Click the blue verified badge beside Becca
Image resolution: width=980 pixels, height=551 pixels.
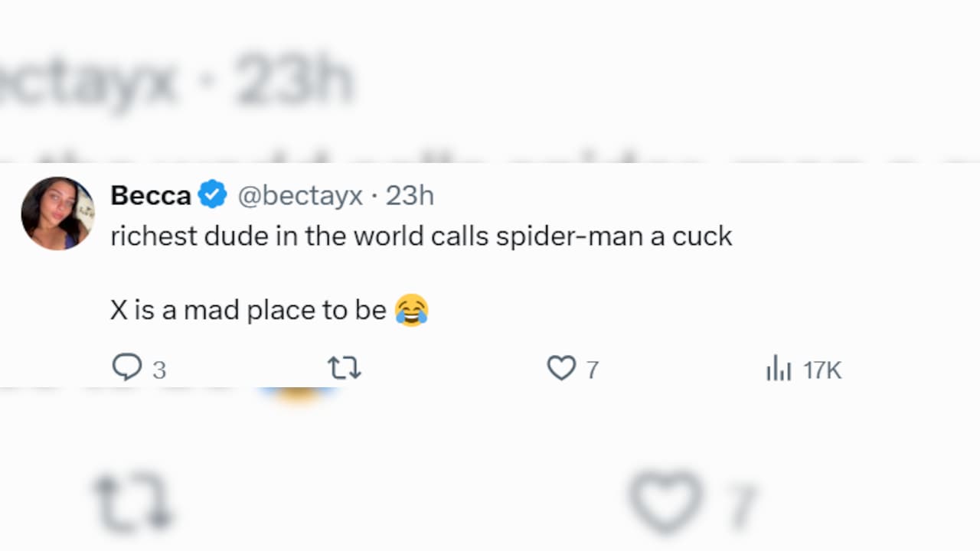[213, 195]
